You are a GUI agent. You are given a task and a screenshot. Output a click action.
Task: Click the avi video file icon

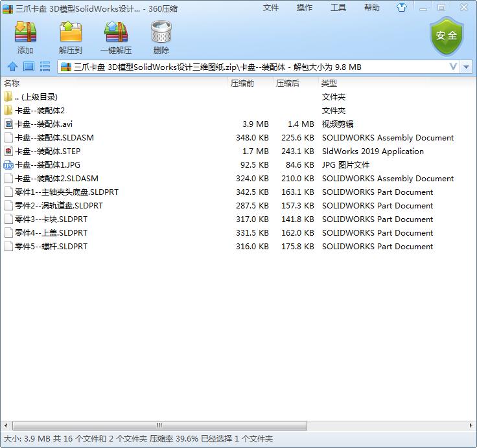pyautogui.click(x=8, y=124)
